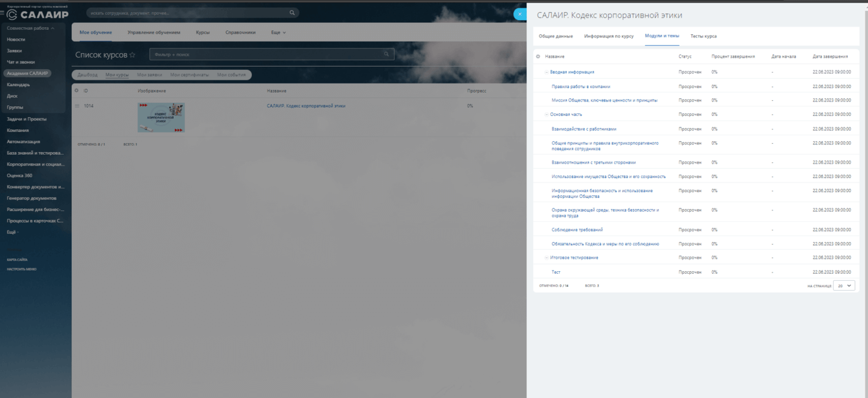Image resolution: width=868 pixels, height=398 pixels.
Task: Open Генератор документов in the sidebar
Action: click(32, 198)
